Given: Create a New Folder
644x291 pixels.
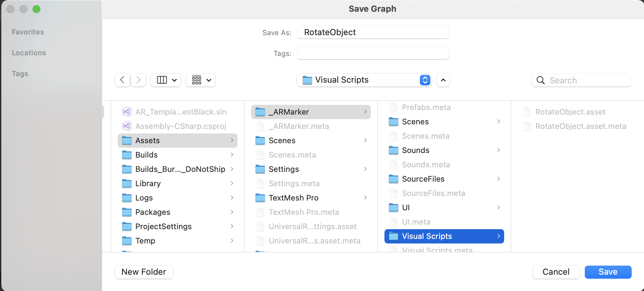Looking at the screenshot, I should coord(144,272).
